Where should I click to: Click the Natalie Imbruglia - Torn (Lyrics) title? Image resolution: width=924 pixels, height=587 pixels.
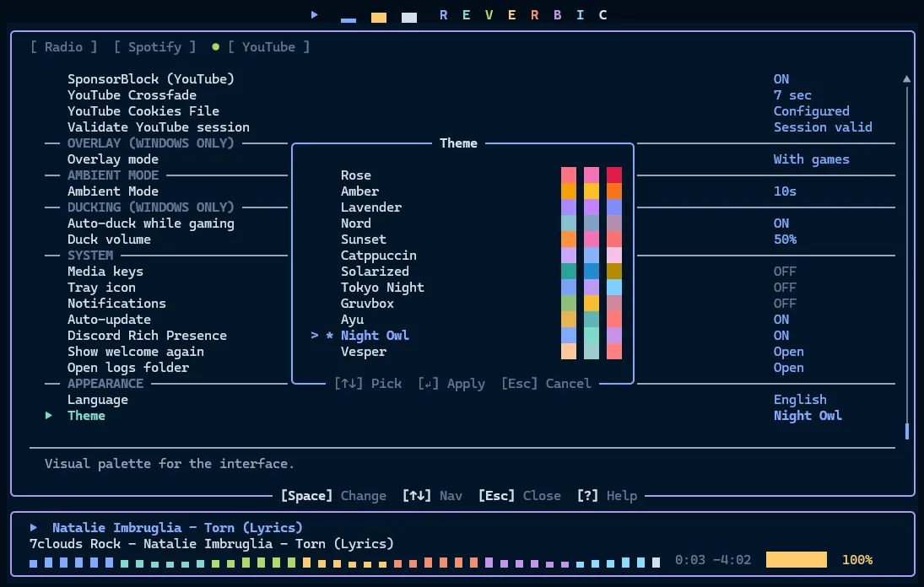point(177,527)
